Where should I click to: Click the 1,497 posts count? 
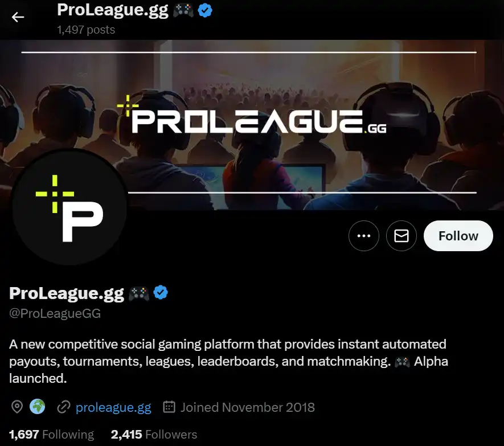click(86, 30)
